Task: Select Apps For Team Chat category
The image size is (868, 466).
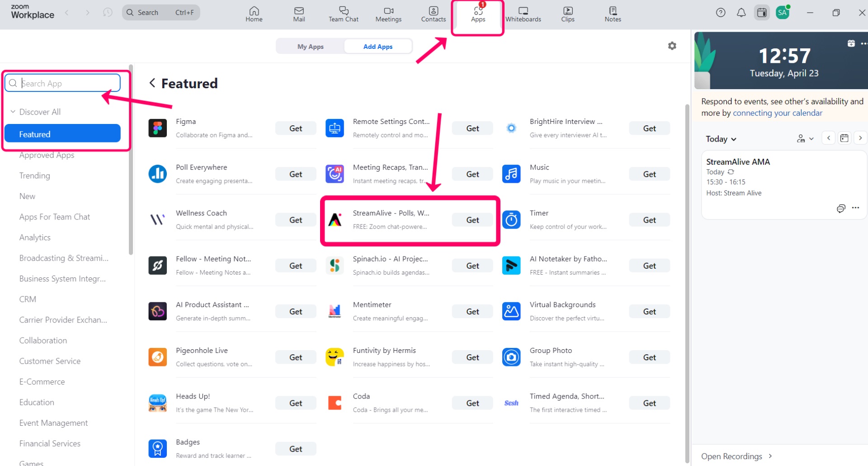Action: (x=54, y=217)
